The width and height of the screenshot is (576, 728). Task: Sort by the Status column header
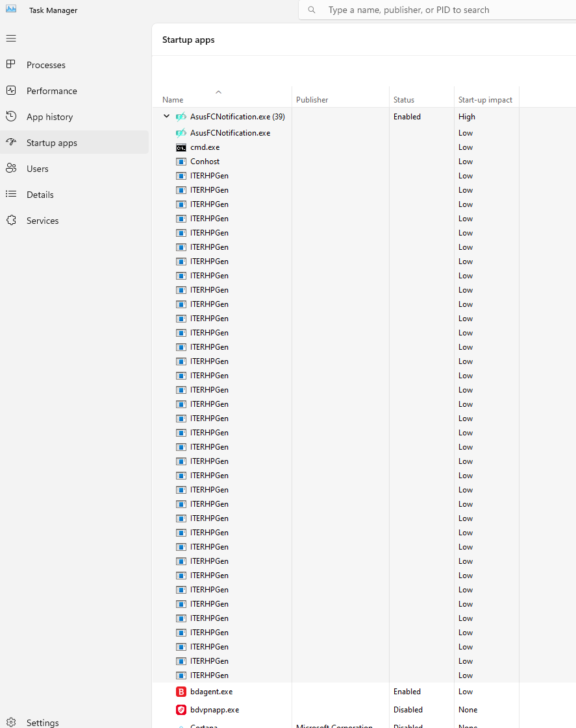pyautogui.click(x=403, y=100)
